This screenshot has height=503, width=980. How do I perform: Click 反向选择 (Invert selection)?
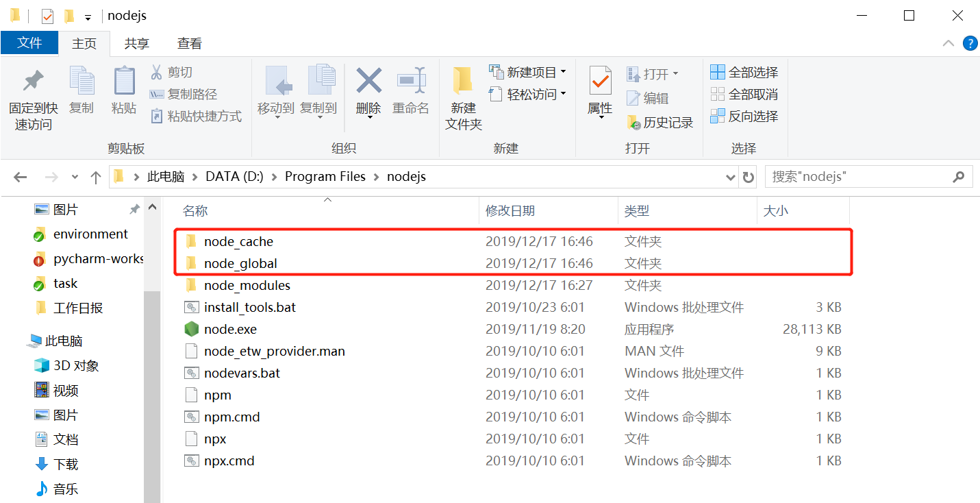[x=744, y=116]
